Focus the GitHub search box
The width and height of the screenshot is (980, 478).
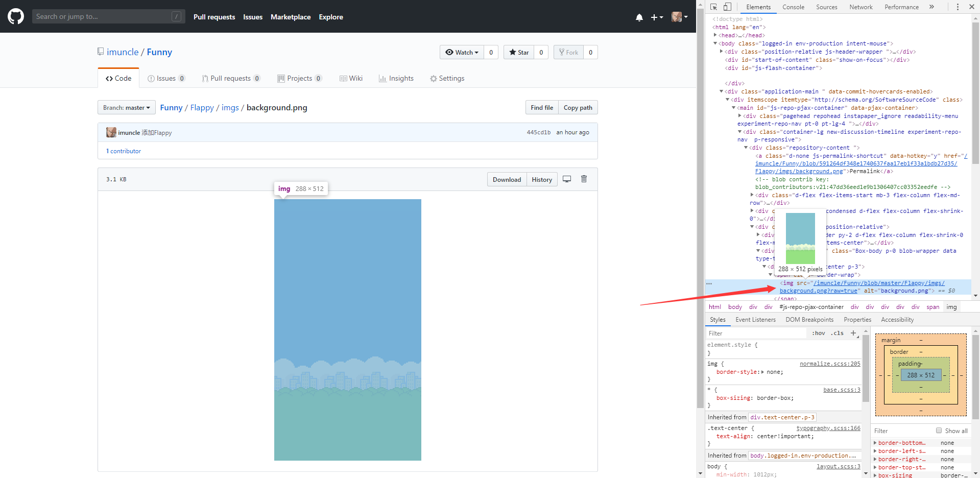point(109,16)
